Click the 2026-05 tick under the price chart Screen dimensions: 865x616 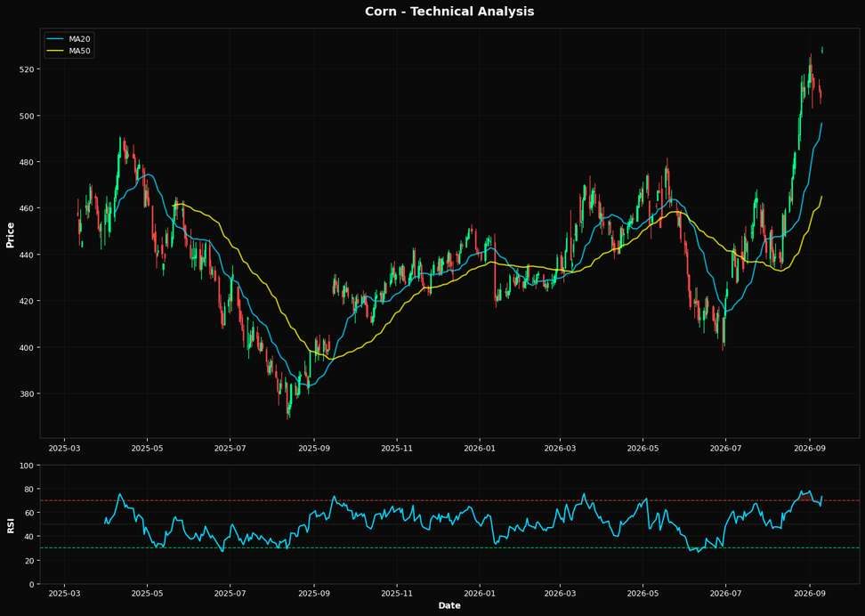[643, 448]
